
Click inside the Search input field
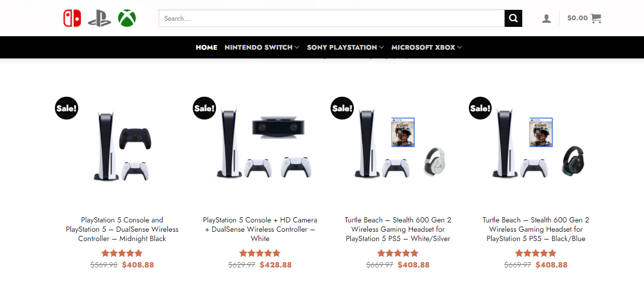332,18
